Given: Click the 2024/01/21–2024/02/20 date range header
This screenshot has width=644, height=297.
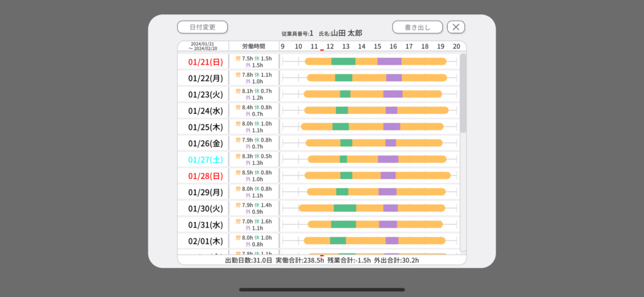Looking at the screenshot, I should tap(203, 47).
